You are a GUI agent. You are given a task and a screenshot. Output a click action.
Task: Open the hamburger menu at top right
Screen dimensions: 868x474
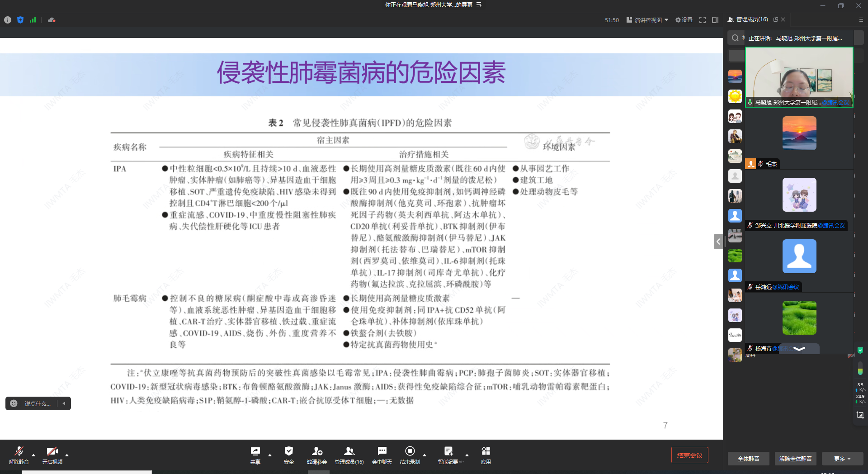860,19
